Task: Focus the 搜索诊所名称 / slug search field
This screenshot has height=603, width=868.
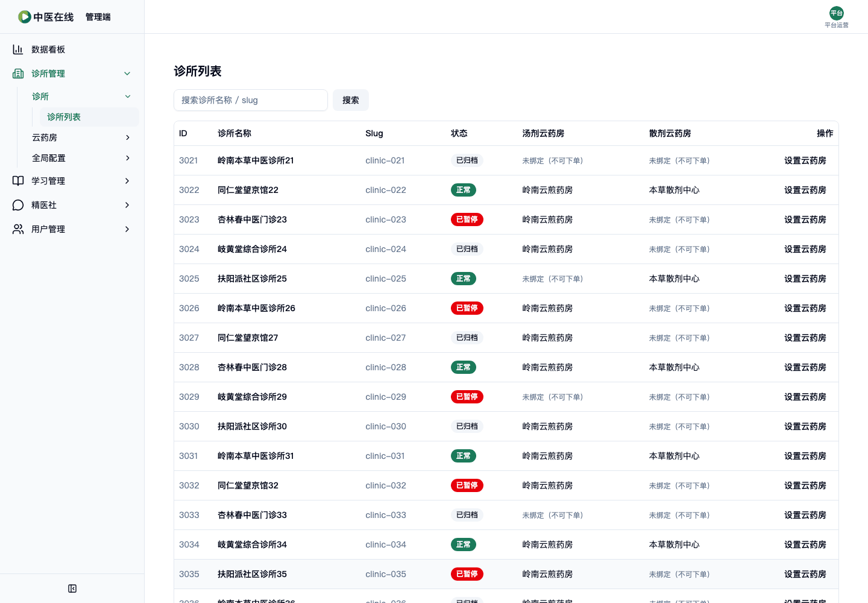Action: coord(251,100)
